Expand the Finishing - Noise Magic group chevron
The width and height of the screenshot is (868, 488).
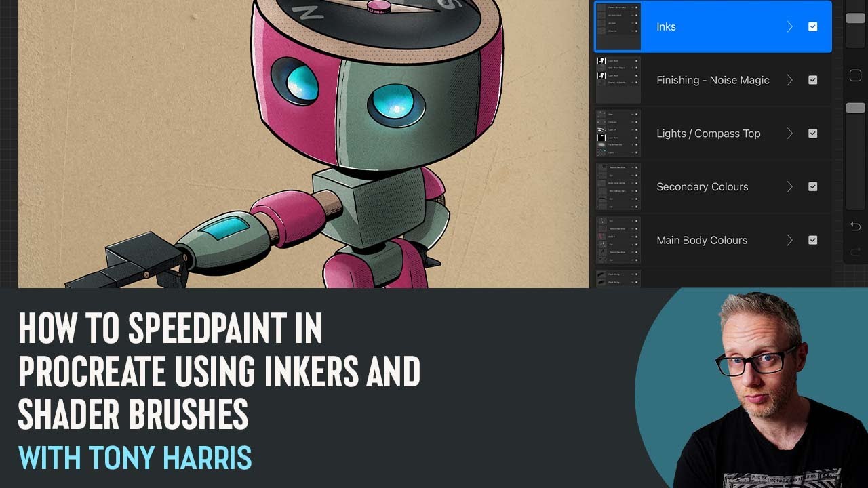pos(789,80)
